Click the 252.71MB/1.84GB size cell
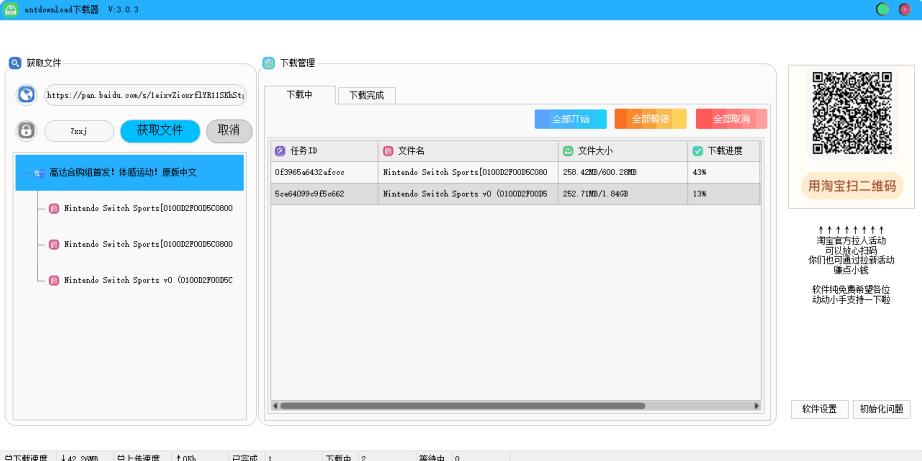 coord(623,194)
